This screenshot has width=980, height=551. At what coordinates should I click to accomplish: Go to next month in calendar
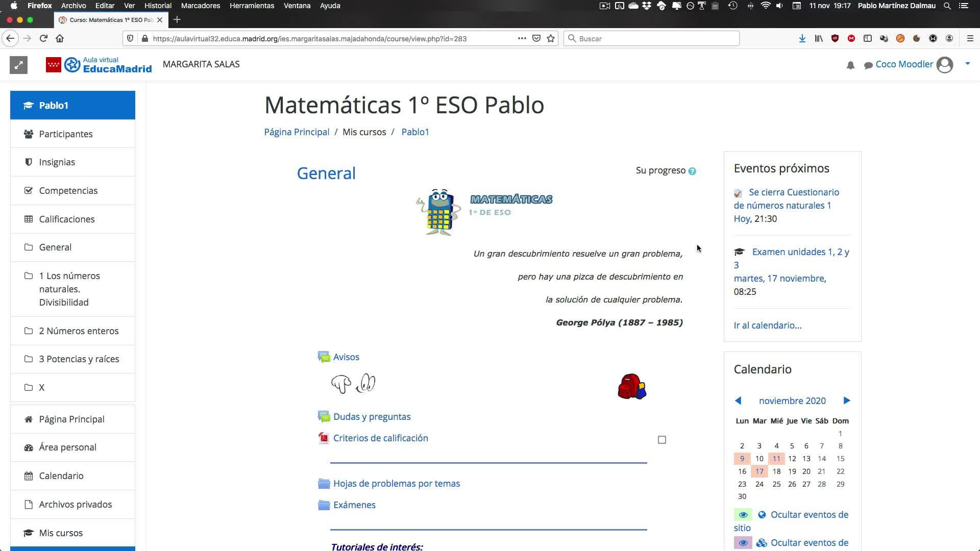pos(847,400)
